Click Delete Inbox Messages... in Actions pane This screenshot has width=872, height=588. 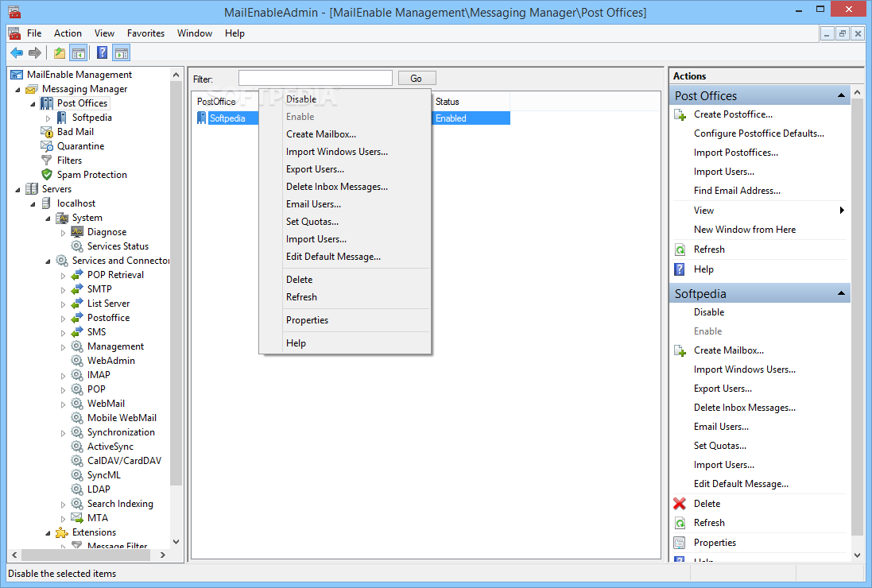[745, 408]
